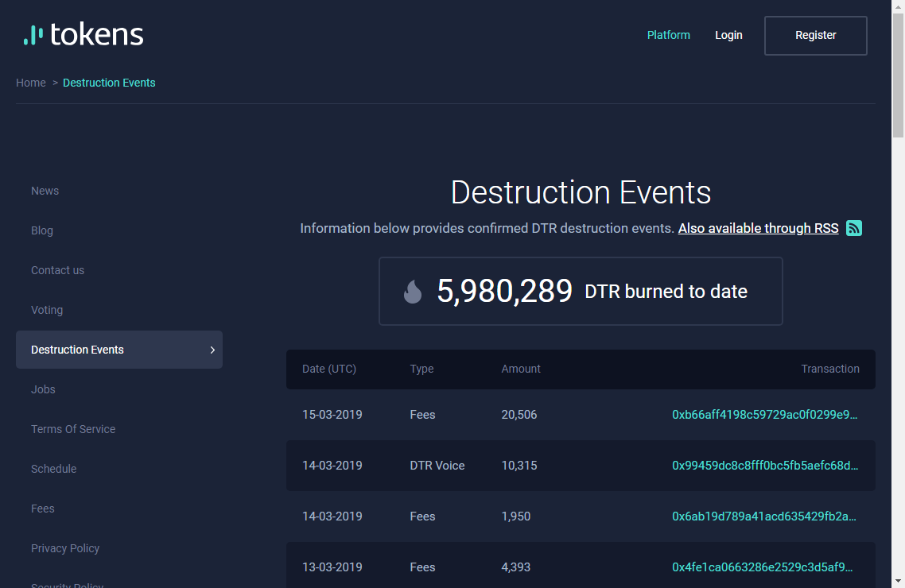Click Destruction Events breadcrumb link
905x588 pixels.
(109, 83)
